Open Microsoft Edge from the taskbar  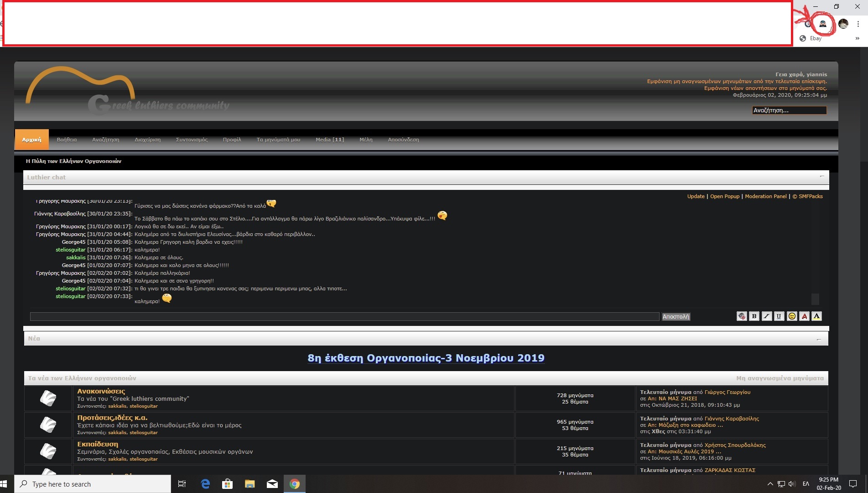pyautogui.click(x=205, y=484)
